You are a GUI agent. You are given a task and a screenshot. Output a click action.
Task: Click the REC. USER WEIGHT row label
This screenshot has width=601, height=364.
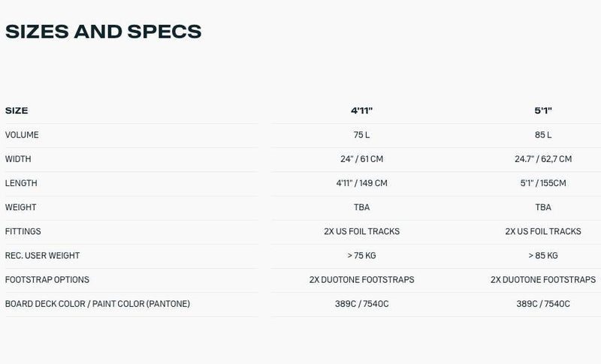(x=42, y=255)
